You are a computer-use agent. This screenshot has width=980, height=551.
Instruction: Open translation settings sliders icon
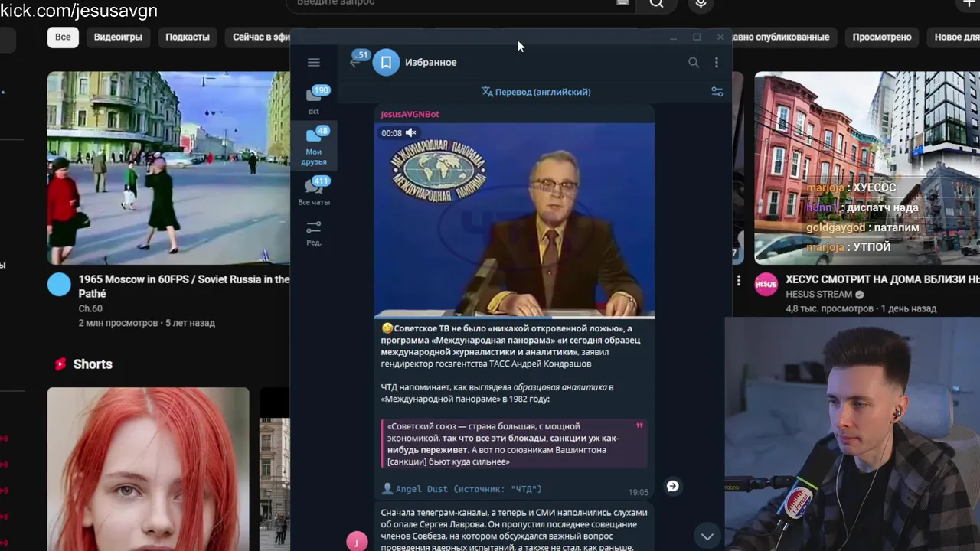(x=717, y=92)
